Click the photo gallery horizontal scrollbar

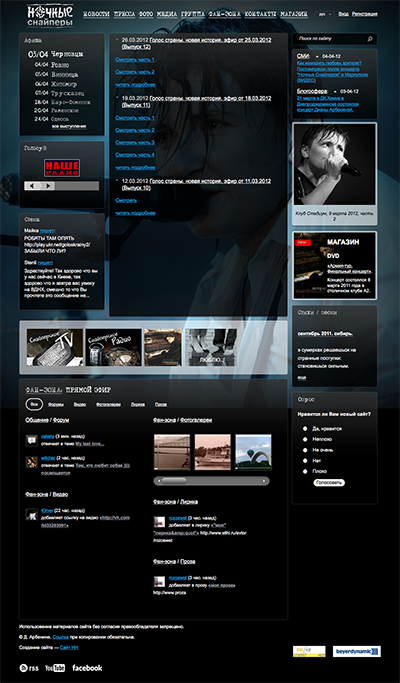pyautogui.click(x=212, y=481)
